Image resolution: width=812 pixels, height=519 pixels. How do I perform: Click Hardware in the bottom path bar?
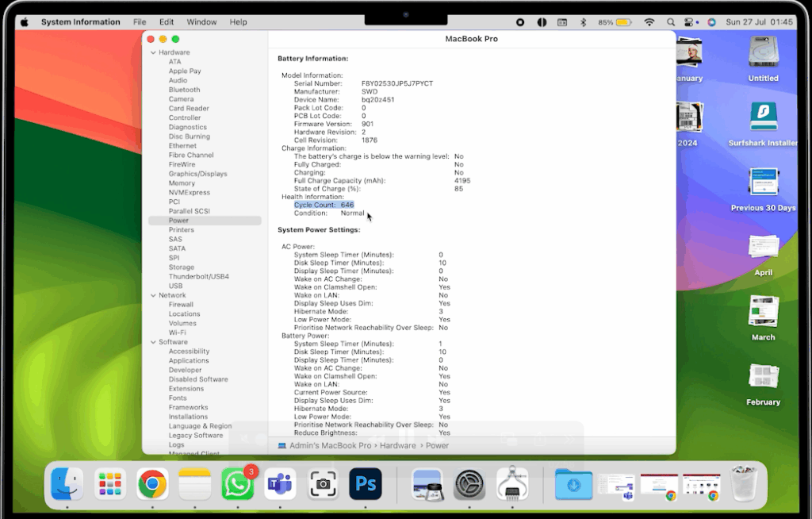coord(399,446)
